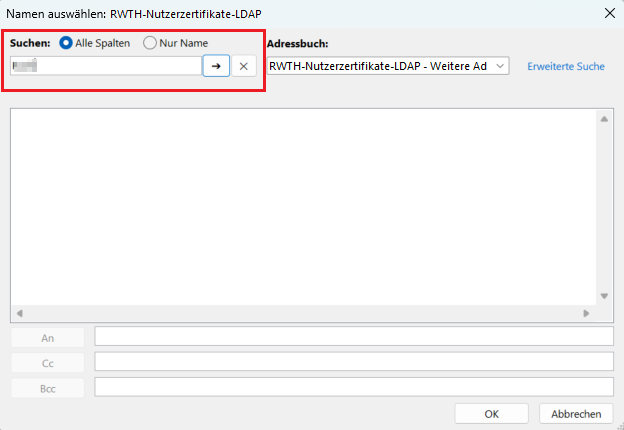This screenshot has height=430, width=624.
Task: Focus the Bcc recipients text field
Action: [x=353, y=386]
